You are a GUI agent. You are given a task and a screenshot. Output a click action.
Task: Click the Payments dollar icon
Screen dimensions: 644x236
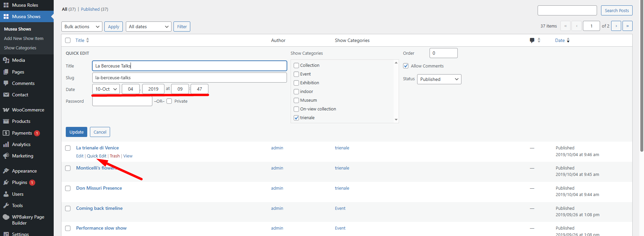point(6,133)
